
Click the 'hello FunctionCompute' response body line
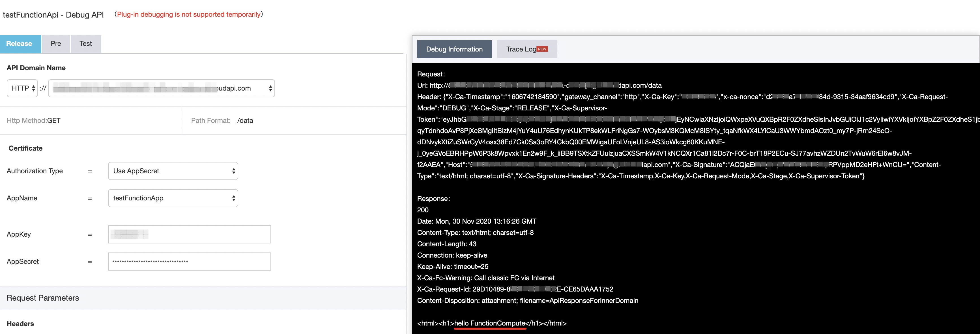click(x=492, y=323)
